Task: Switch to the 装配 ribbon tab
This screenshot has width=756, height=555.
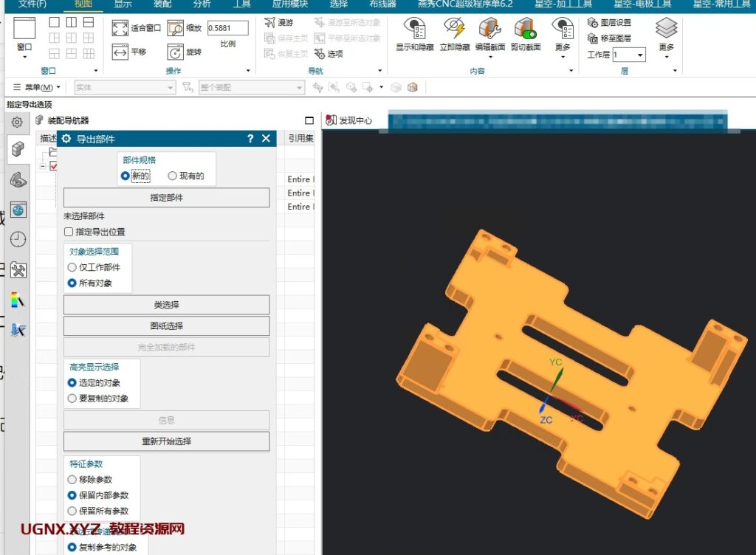Action: pyautogui.click(x=162, y=4)
